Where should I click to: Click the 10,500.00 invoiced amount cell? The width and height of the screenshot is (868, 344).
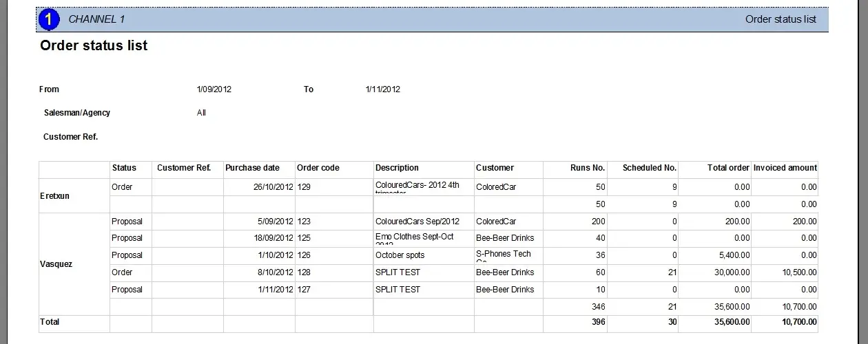click(x=799, y=272)
